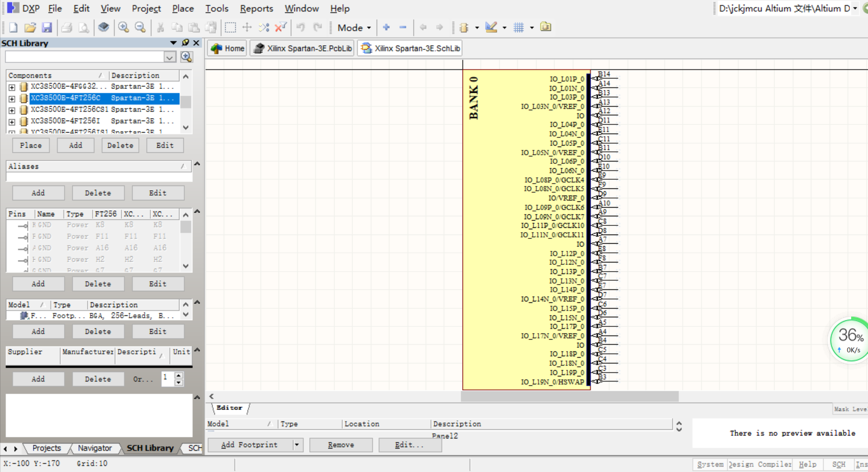This screenshot has height=472, width=868.
Task: Open the Place menu
Action: (x=183, y=9)
